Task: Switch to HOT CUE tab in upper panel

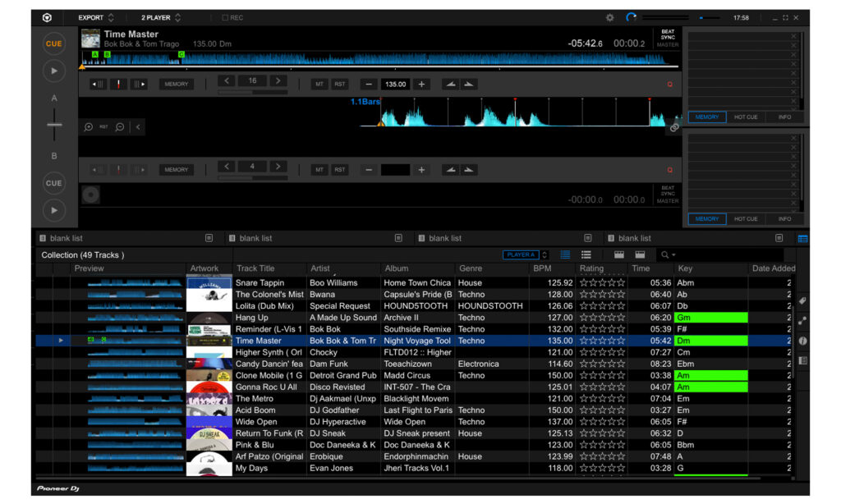Action: 746,117
